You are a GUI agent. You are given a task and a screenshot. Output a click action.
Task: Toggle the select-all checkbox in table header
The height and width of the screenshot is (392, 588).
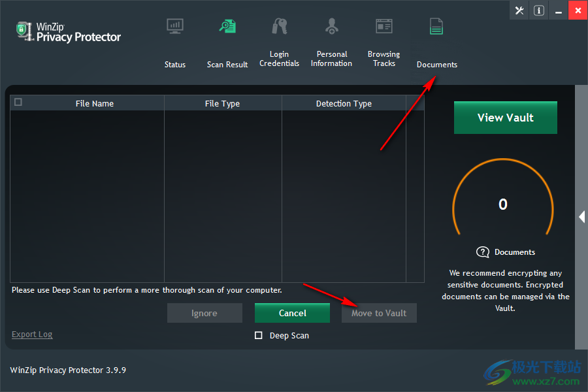pos(18,102)
